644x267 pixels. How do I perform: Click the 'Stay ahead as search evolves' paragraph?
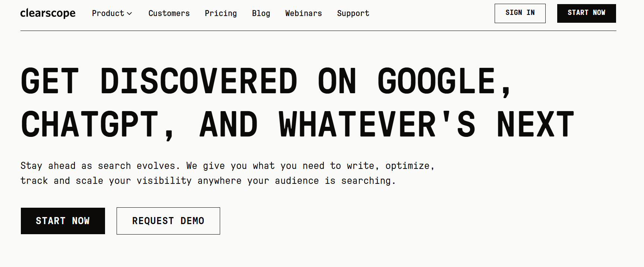click(227, 173)
